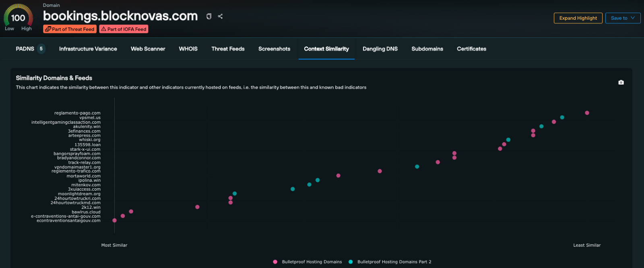Click the moonlightdream.org axis label

[x=79, y=194]
